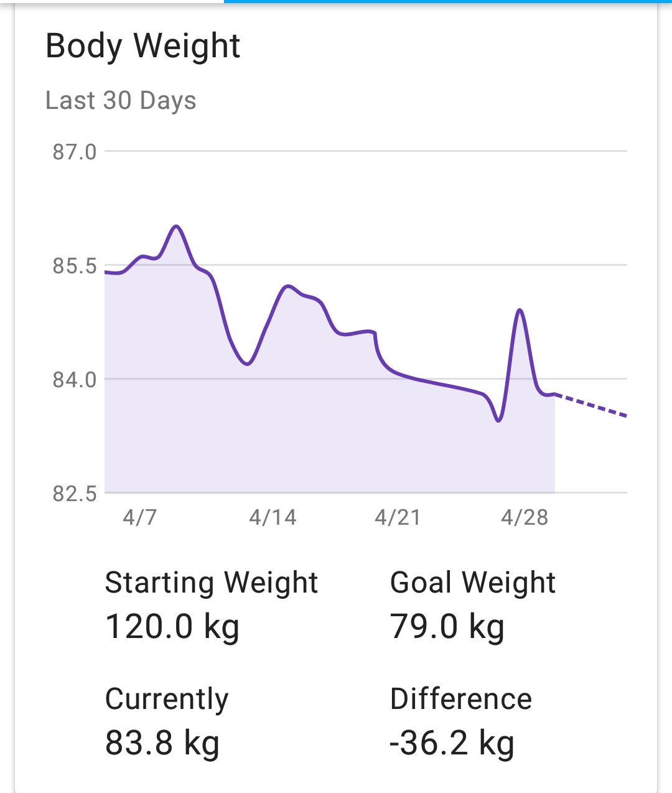Click the 85.5 y-axis label
The width and height of the screenshot is (672, 793).
[75, 266]
